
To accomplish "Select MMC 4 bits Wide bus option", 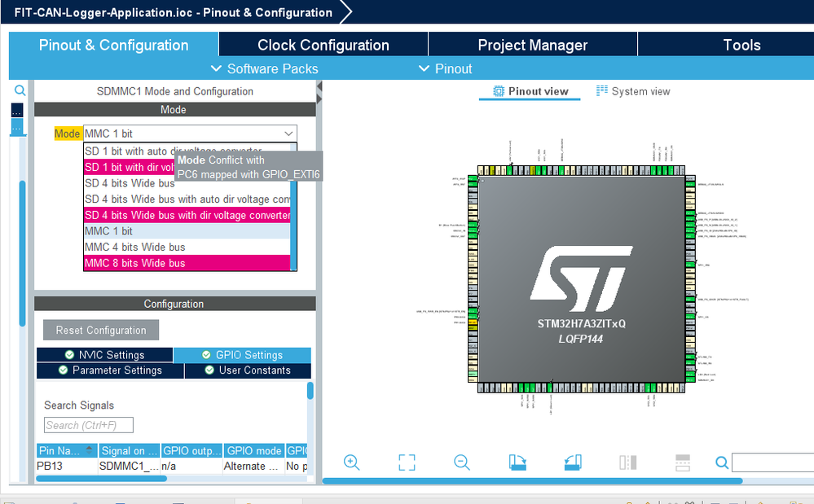I will coord(187,248).
